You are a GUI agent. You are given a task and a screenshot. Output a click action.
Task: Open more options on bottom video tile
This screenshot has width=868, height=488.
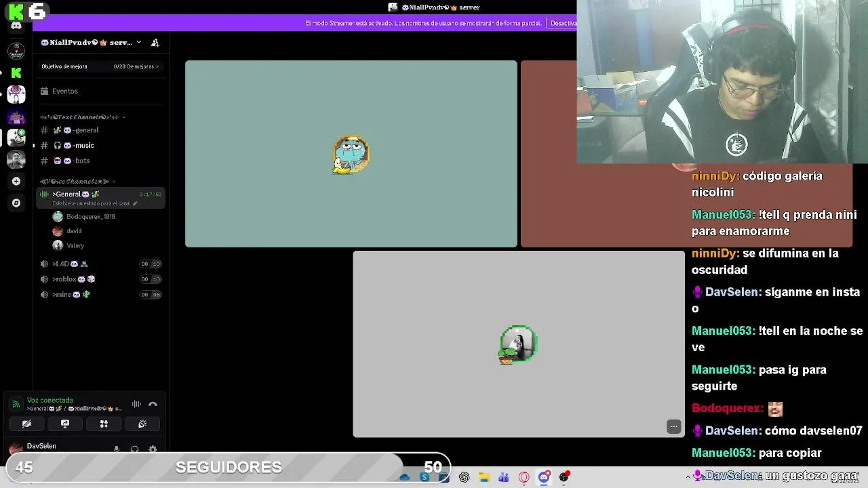pyautogui.click(x=673, y=426)
